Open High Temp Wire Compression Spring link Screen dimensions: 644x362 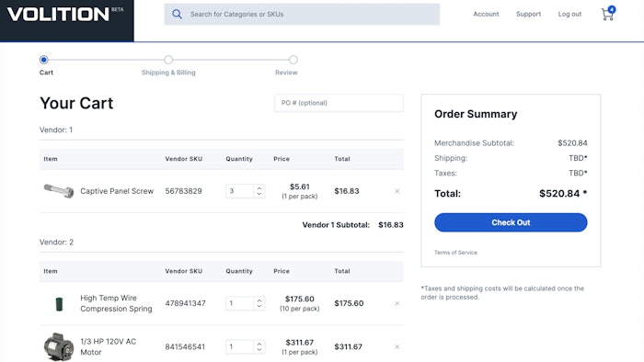click(116, 303)
